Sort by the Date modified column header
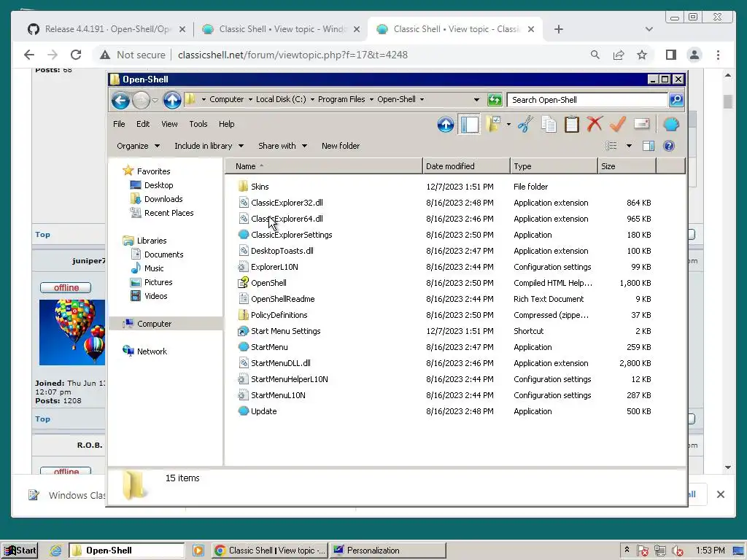 (x=466, y=166)
